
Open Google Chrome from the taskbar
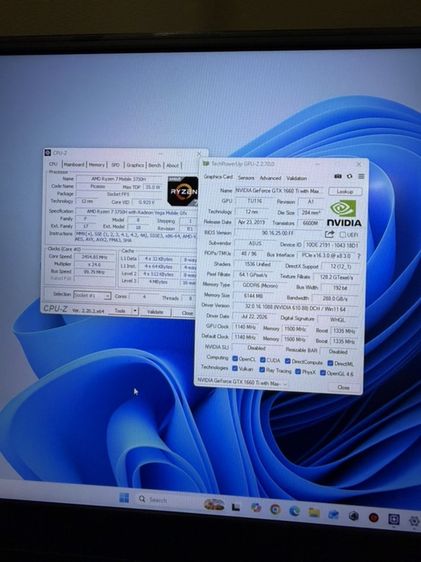(275, 509)
